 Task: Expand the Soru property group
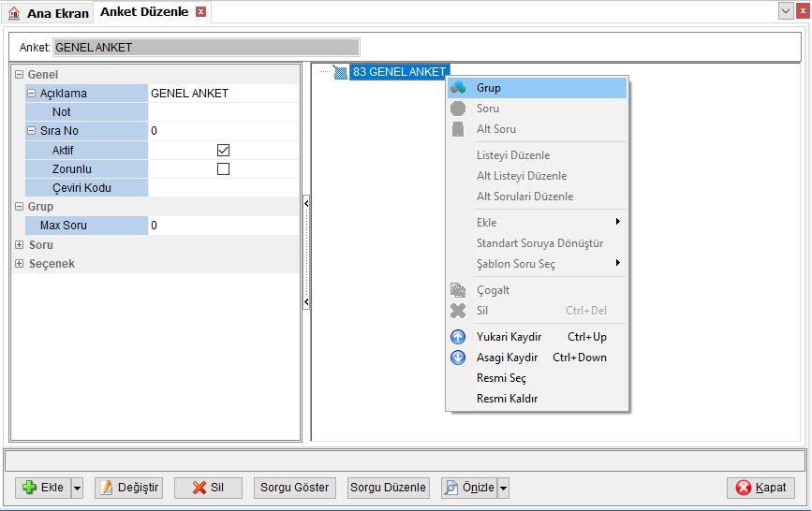pyautogui.click(x=19, y=245)
